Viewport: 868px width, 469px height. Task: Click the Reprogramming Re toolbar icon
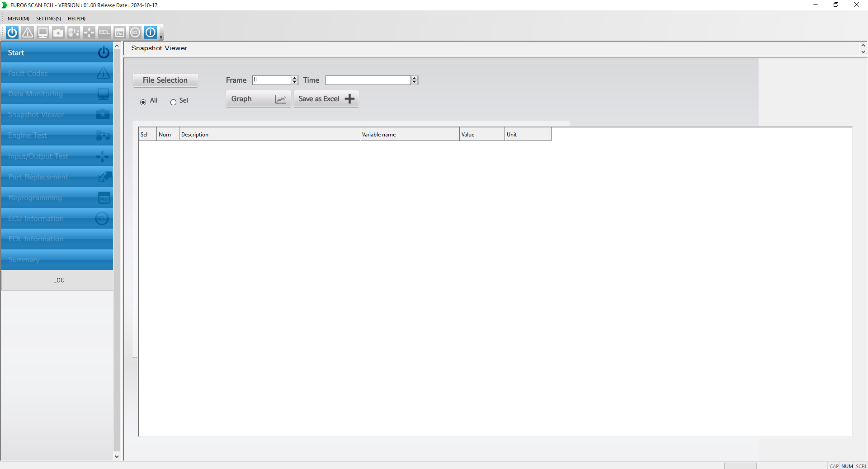[120, 33]
